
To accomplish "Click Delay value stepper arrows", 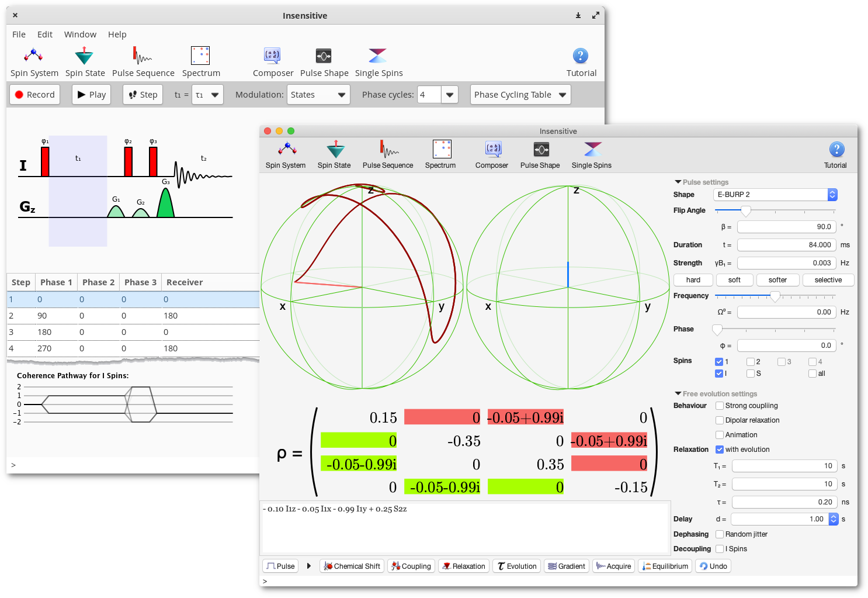I will coord(834,519).
